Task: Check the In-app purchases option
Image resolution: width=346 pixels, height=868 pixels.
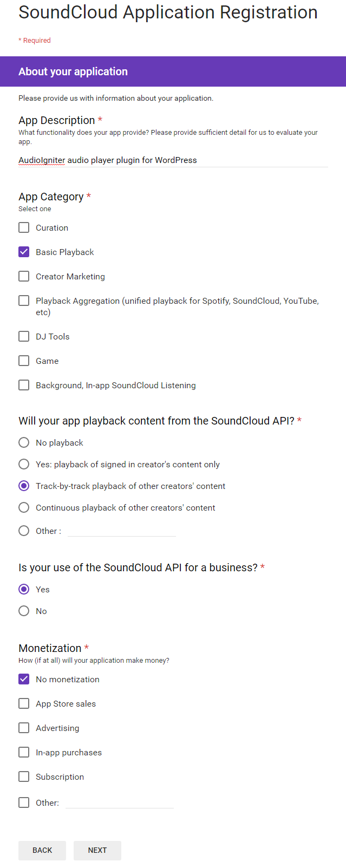Action: pos(24,752)
